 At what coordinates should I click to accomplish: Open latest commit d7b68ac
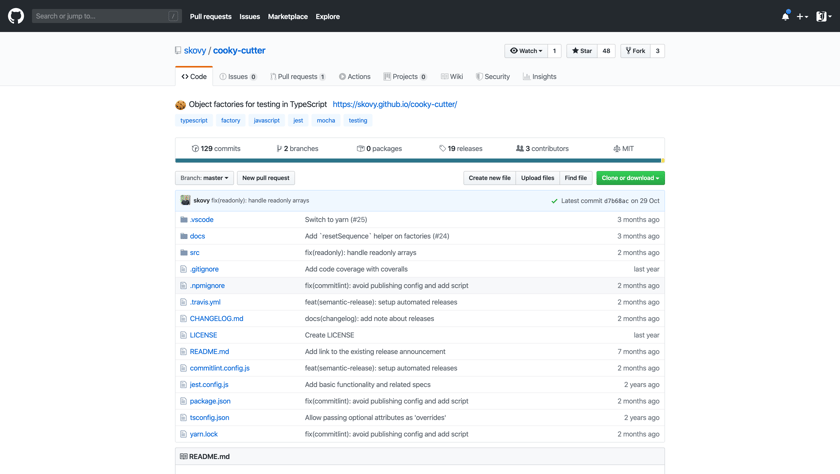click(x=616, y=201)
